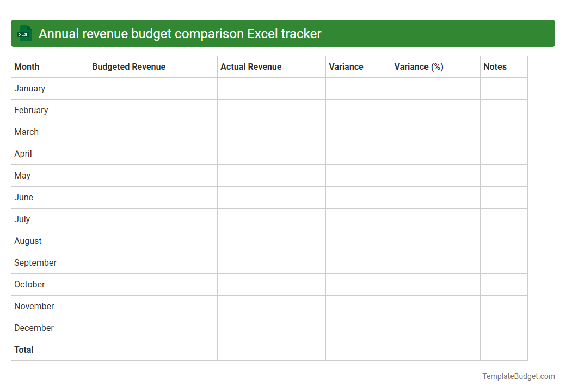Click the empty Budgeted Revenue cell for April
The width and height of the screenshot is (566, 392).
coord(152,154)
